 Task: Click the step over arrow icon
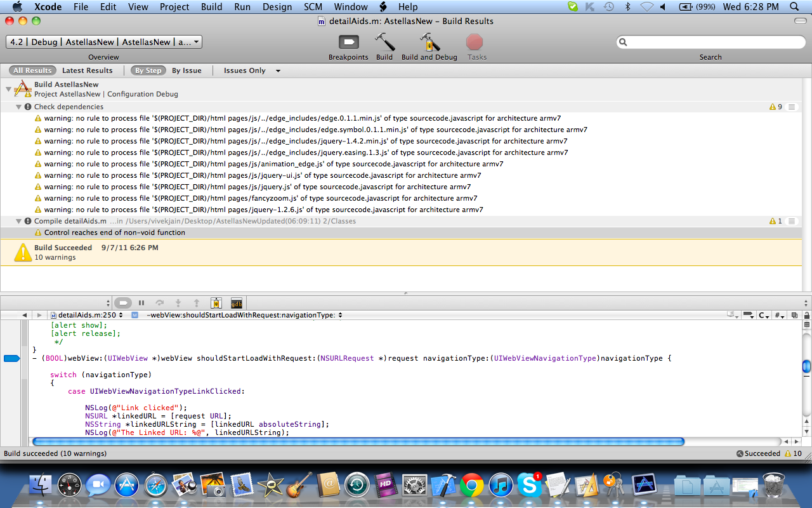point(160,303)
